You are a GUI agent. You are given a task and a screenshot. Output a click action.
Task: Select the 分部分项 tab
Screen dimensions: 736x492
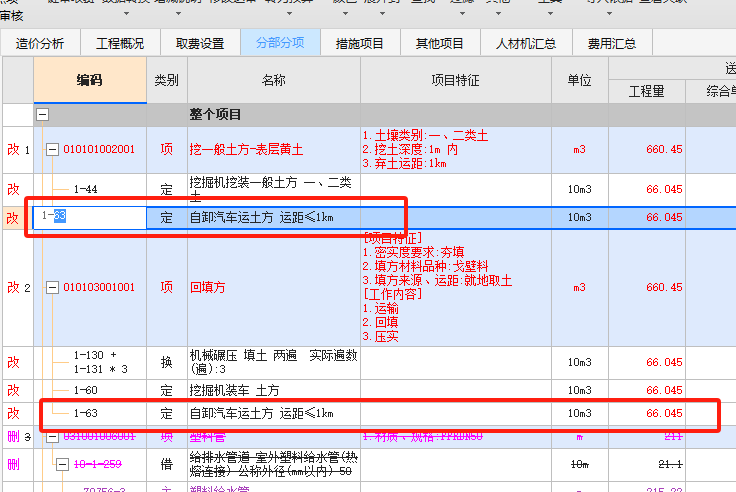pos(280,43)
